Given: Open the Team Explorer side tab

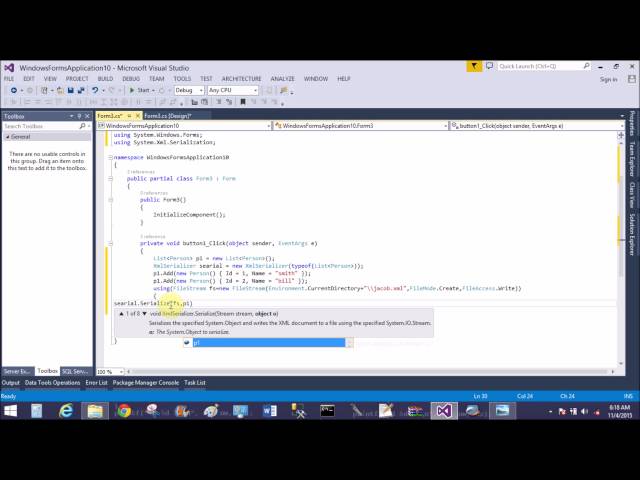Looking at the screenshot, I should (x=632, y=159).
